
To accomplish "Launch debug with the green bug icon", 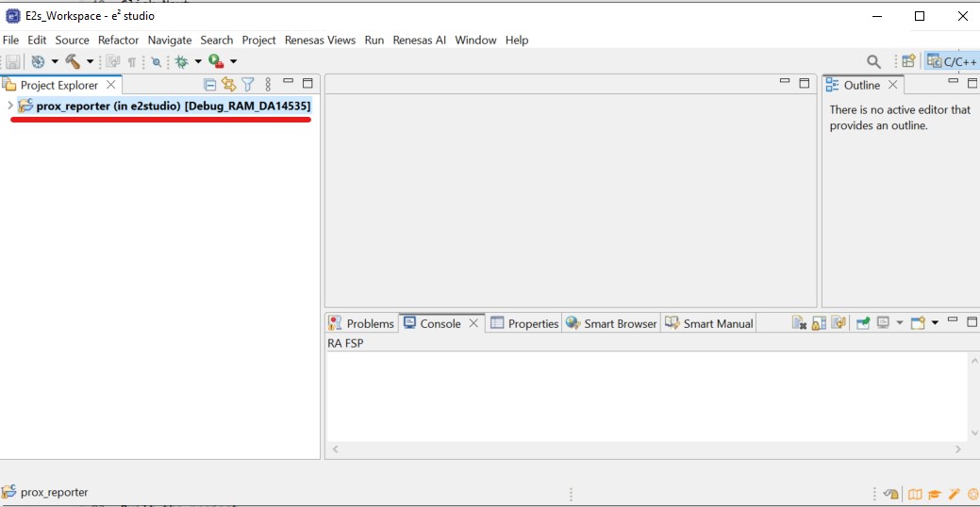I will pos(182,61).
